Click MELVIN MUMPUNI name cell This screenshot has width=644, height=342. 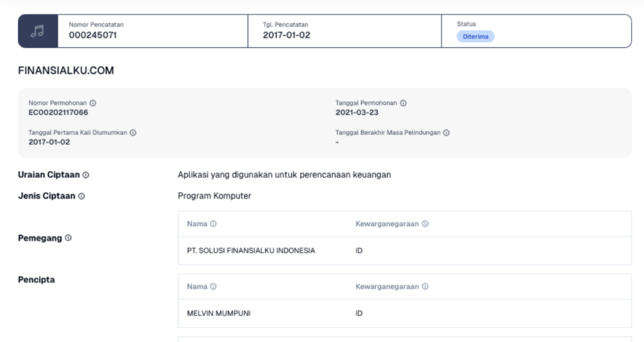[x=218, y=313]
